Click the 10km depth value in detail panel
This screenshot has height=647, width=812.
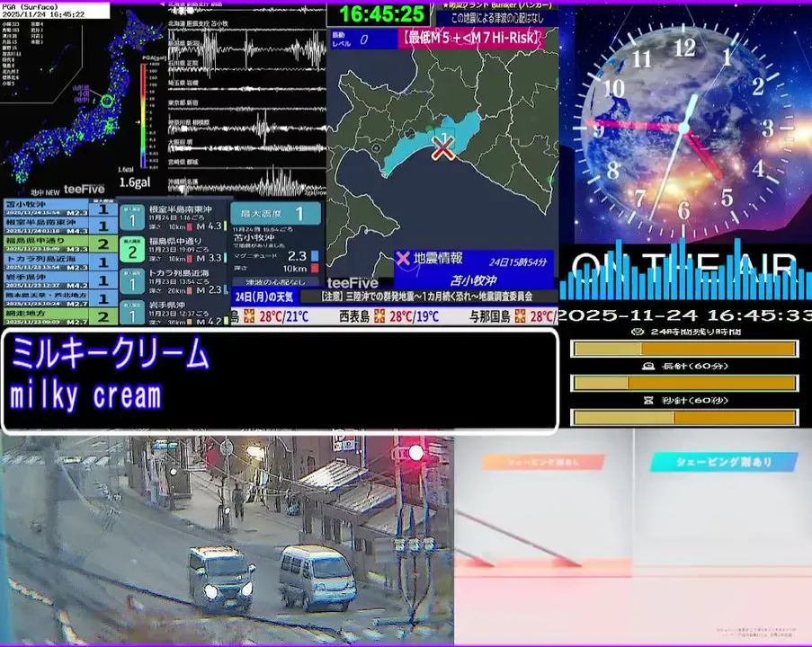295,269
